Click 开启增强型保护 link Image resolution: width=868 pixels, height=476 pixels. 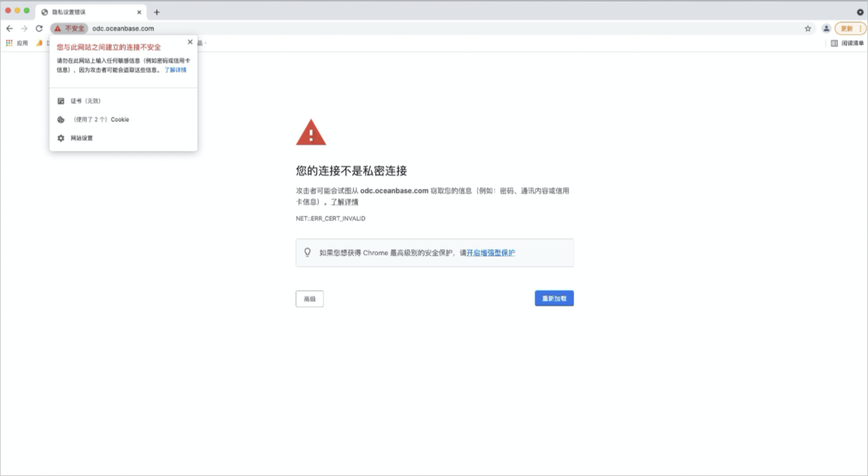[x=491, y=253]
